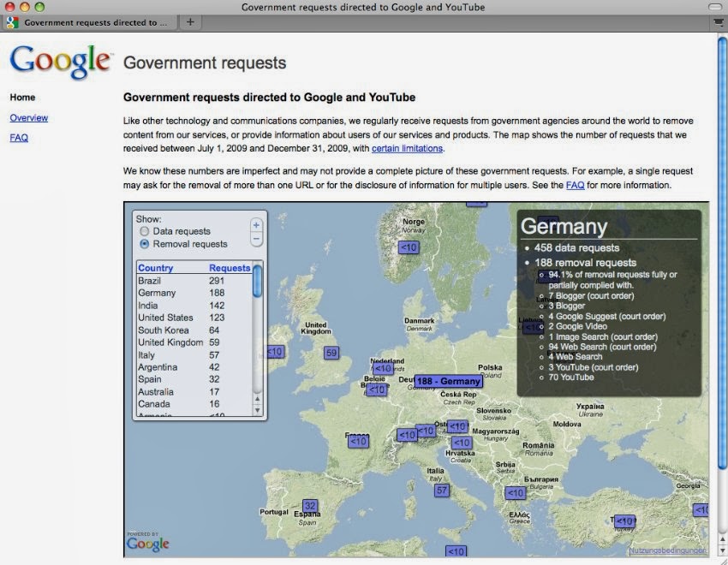Click the Powered by Google map logo
The image size is (728, 565).
click(x=147, y=542)
